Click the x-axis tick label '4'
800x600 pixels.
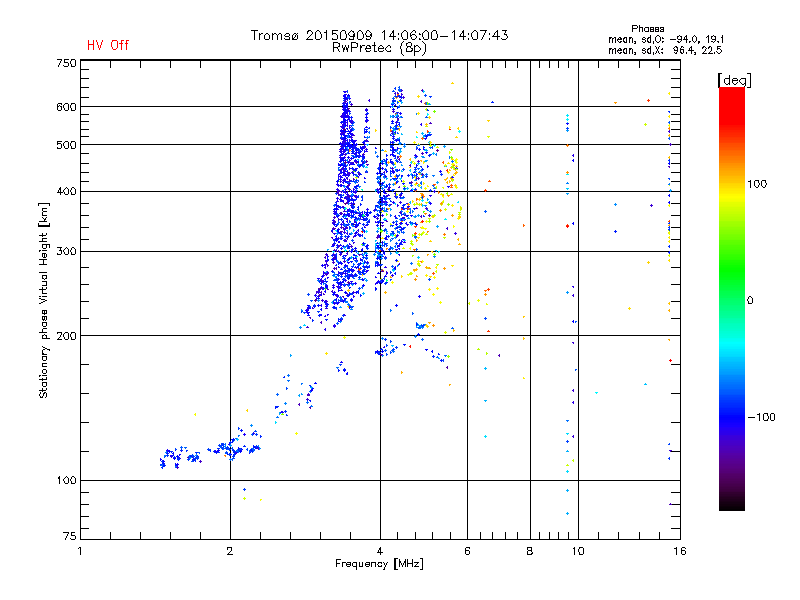(x=380, y=551)
